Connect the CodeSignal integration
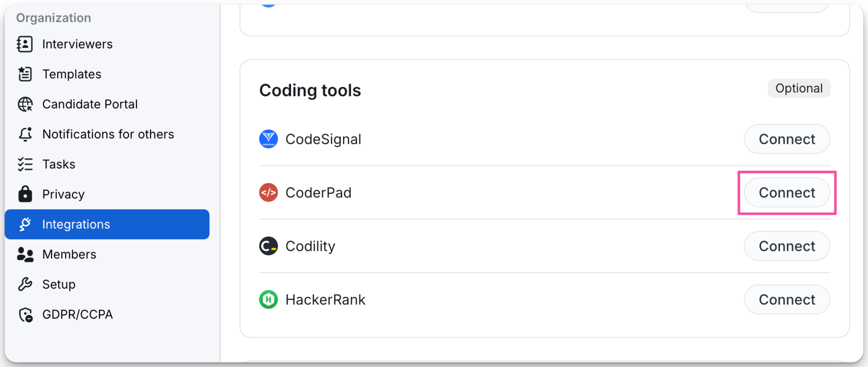The height and width of the screenshot is (367, 868). point(786,139)
